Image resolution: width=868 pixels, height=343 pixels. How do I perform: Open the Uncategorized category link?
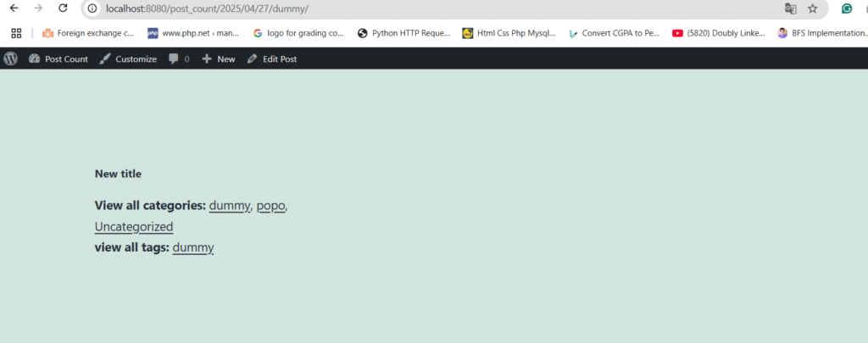tap(134, 227)
